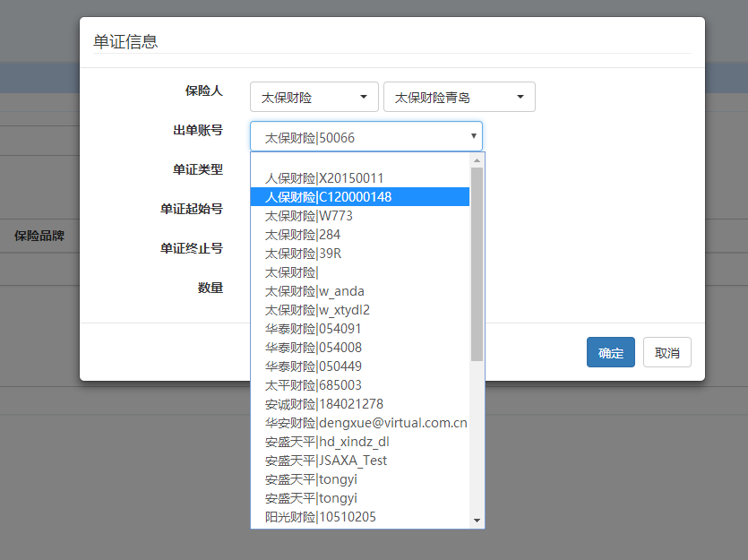Choose 华泰财险|054091 option
Image resolution: width=748 pixels, height=560 pixels.
click(360, 329)
